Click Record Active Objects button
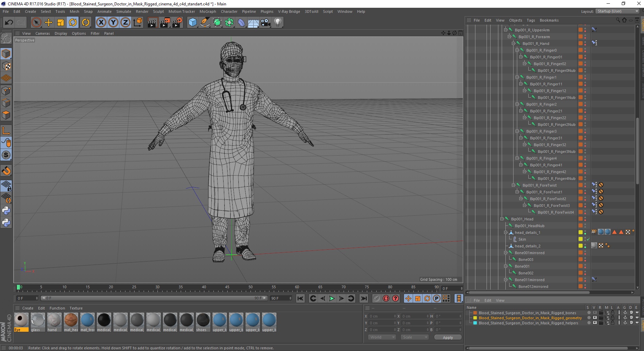Image resolution: width=644 pixels, height=351 pixels. 377,298
